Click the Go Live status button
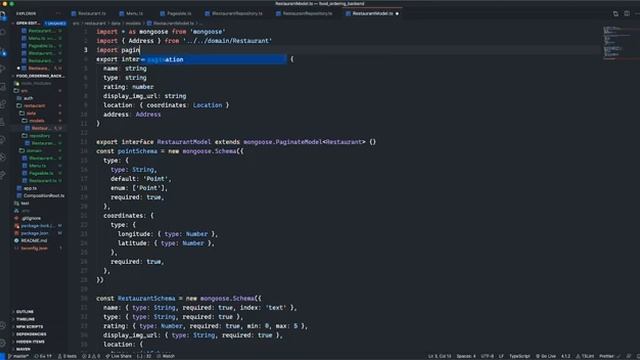 546,356
